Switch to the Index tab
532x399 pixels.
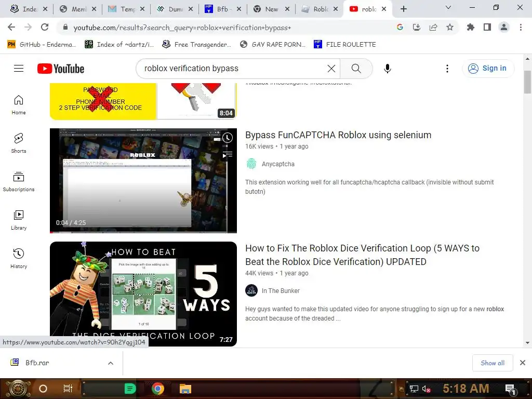(29, 9)
